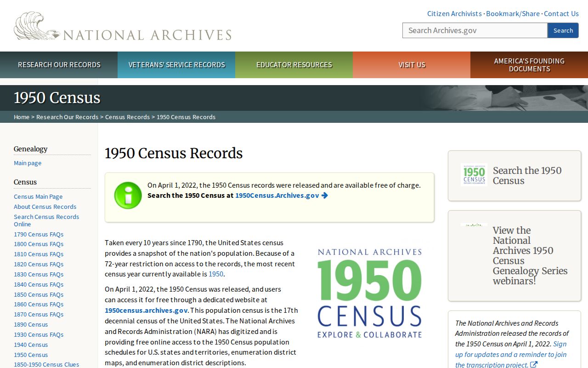This screenshot has height=368, width=588.
Task: Open 1790 Census FAQs link
Action: (x=39, y=234)
